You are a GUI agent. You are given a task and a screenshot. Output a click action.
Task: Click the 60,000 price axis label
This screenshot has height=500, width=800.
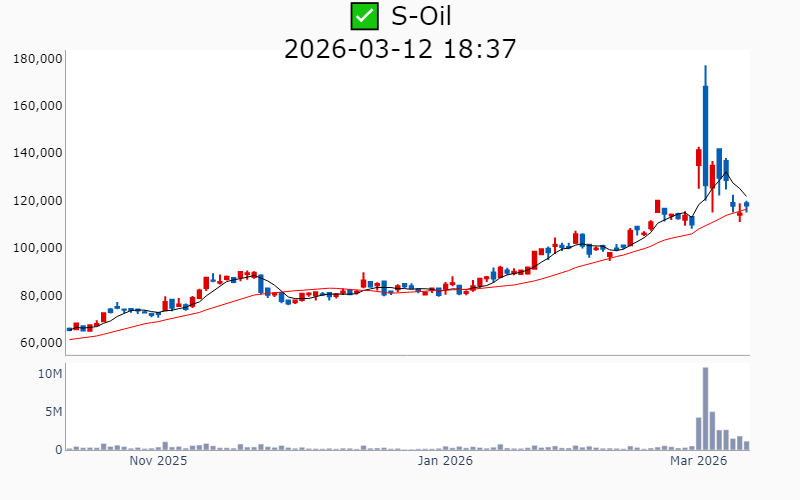[x=40, y=343]
